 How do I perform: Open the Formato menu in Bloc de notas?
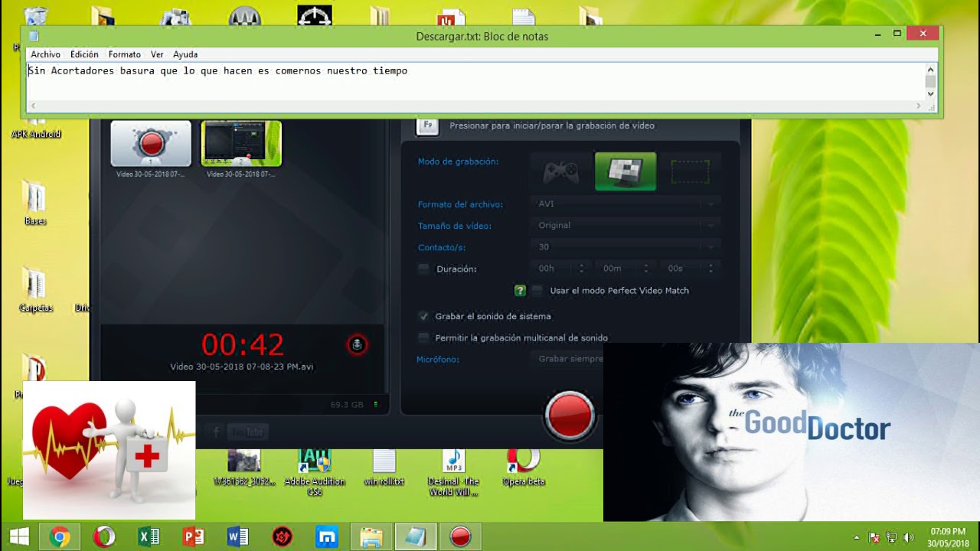pos(124,54)
